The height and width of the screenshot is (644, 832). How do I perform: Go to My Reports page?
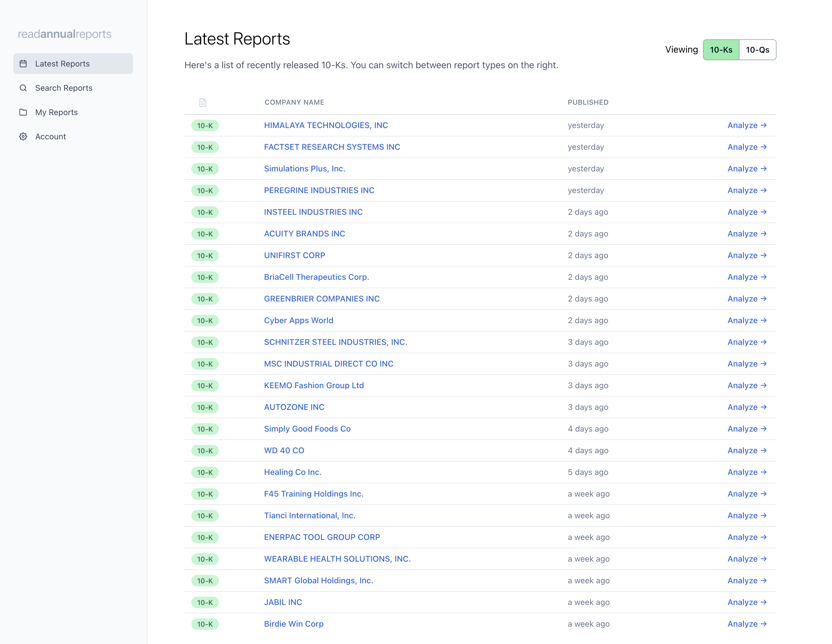click(56, 112)
